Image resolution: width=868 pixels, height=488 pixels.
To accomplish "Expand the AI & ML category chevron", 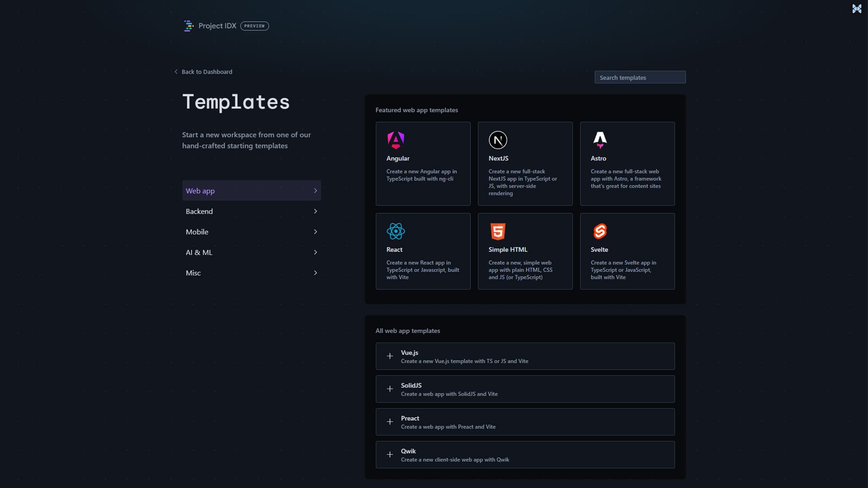I will click(316, 252).
